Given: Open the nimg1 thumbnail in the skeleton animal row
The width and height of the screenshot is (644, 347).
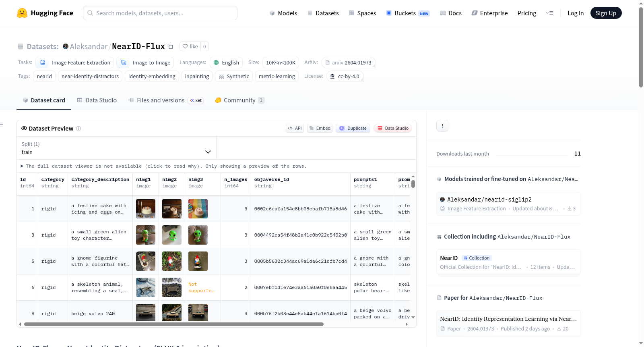Looking at the screenshot, I should [146, 287].
